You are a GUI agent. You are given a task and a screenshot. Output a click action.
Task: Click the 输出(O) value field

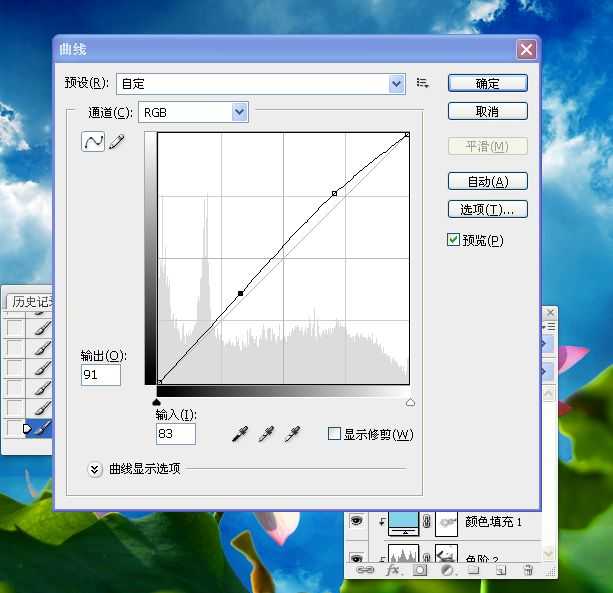(x=100, y=375)
